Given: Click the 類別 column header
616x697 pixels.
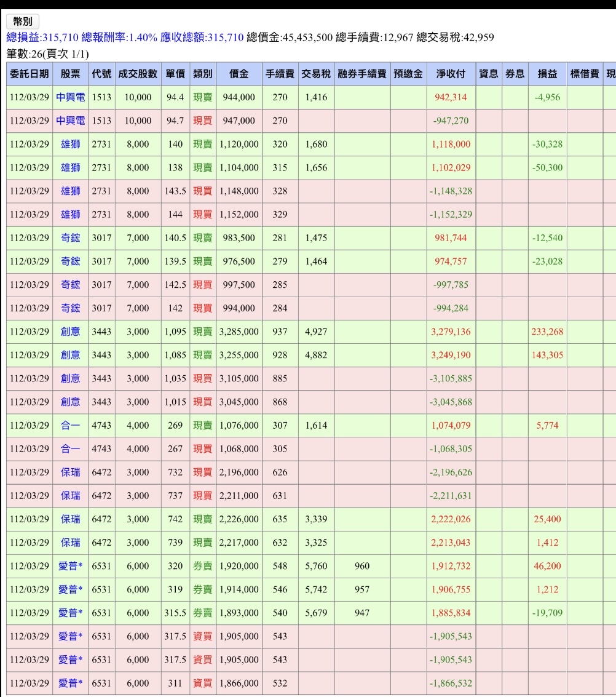Looking at the screenshot, I should [x=202, y=74].
